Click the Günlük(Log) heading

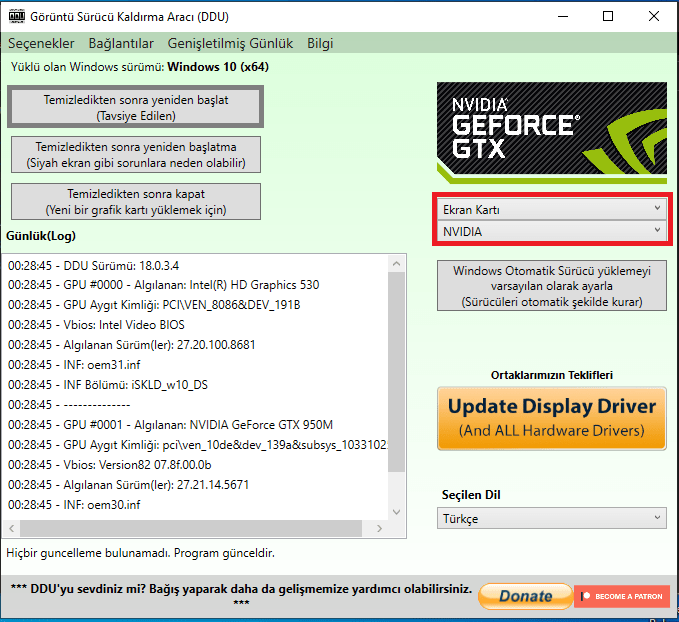click(x=41, y=236)
